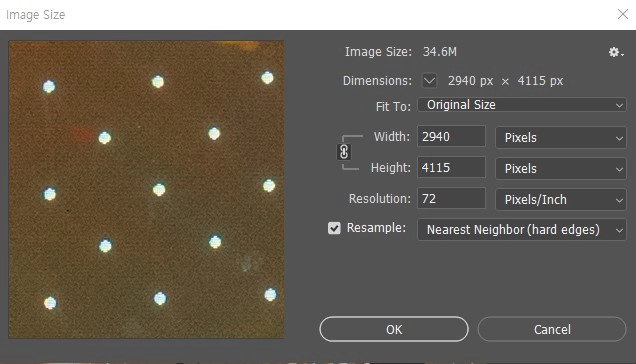The width and height of the screenshot is (636, 364).
Task: Click the Width label
Action: (x=392, y=137)
